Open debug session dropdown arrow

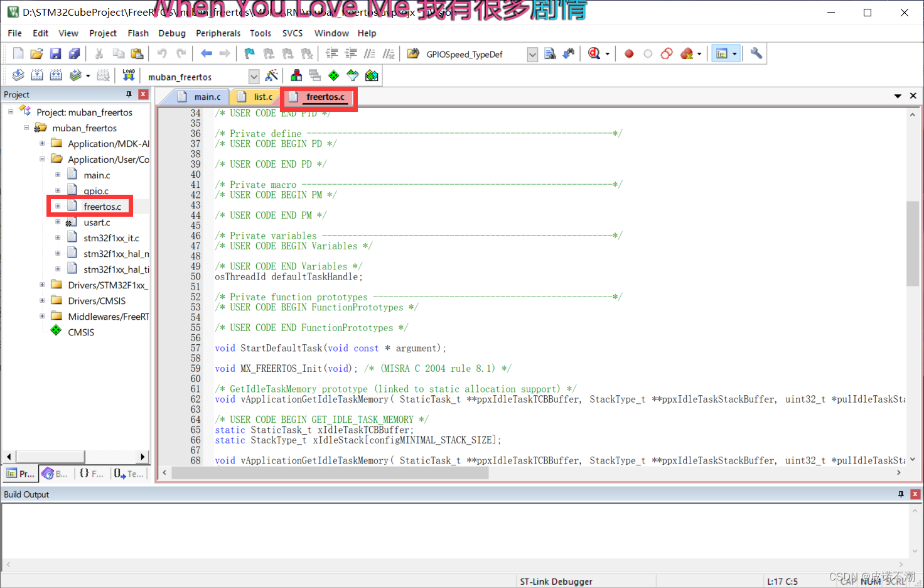607,54
